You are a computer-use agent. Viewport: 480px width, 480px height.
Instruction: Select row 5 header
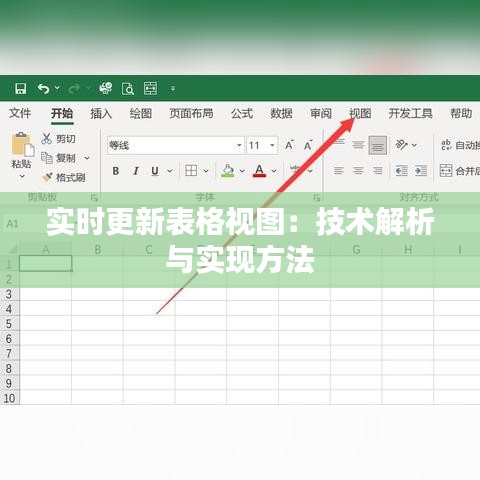(x=9, y=324)
